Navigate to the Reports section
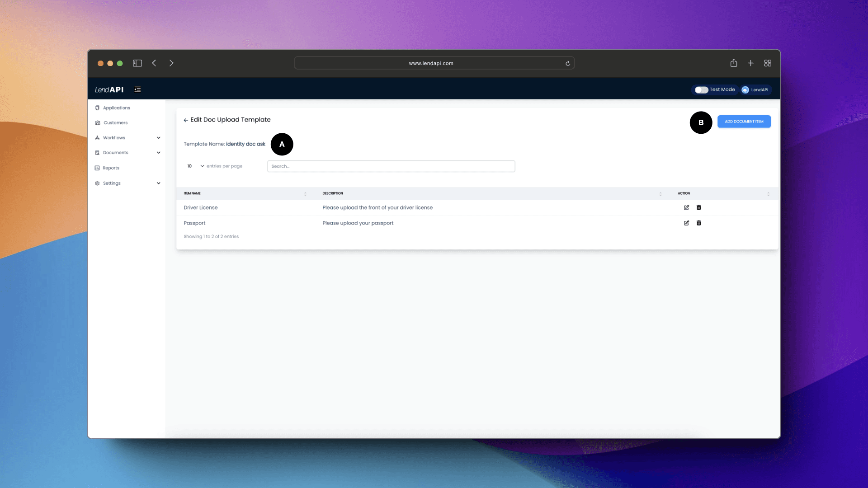 pyautogui.click(x=111, y=168)
